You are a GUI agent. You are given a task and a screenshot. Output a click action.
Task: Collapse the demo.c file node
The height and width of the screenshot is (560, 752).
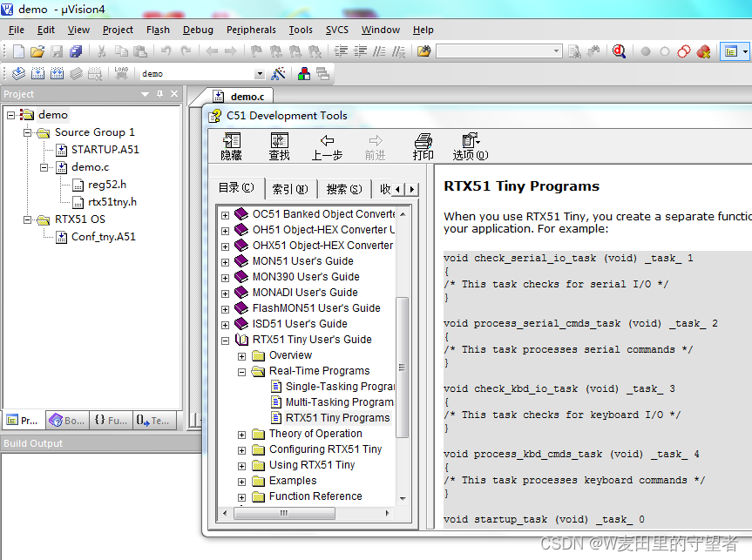click(44, 167)
